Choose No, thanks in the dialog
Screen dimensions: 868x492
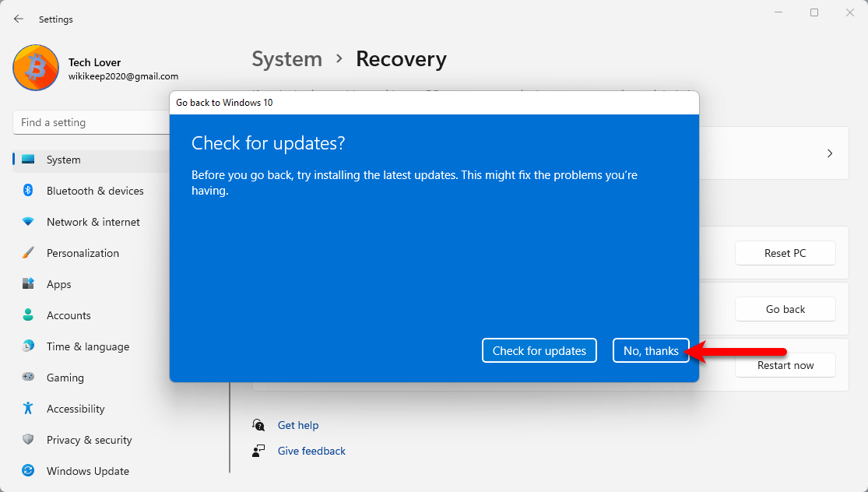tap(651, 350)
